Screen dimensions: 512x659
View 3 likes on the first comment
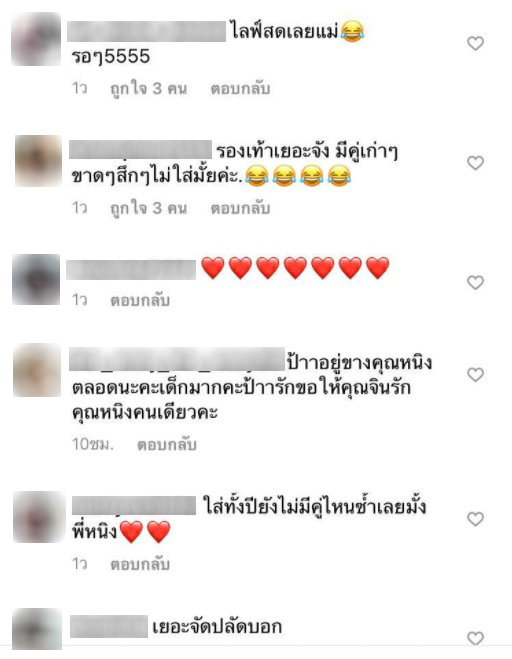[148, 89]
